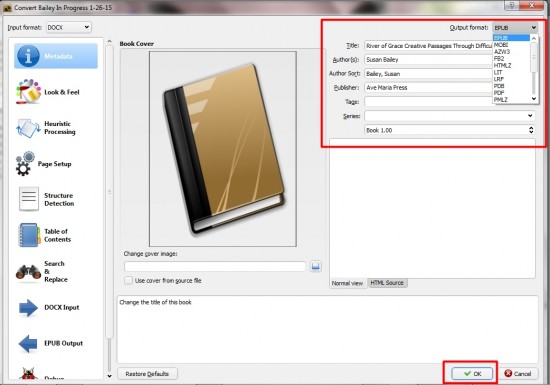The height and width of the screenshot is (385, 550).
Task: Switch to the Normal view tab
Action: tap(347, 283)
